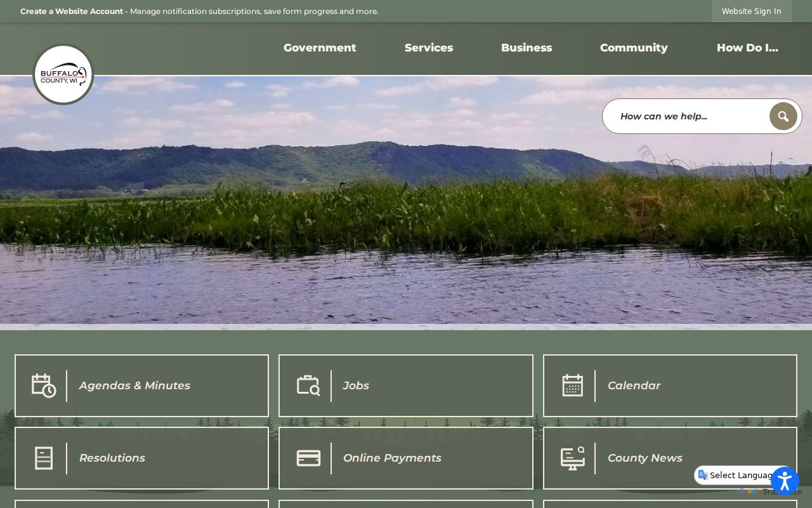Open the How Do I... menu
Viewport: 812px width, 508px height.
pyautogui.click(x=747, y=48)
